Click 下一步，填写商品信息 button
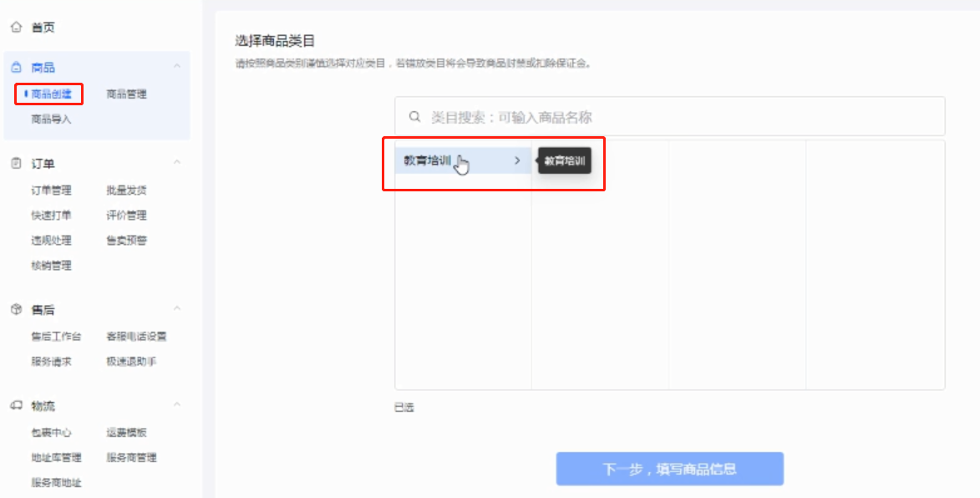Screen dimensions: 980x498 pos(669,470)
